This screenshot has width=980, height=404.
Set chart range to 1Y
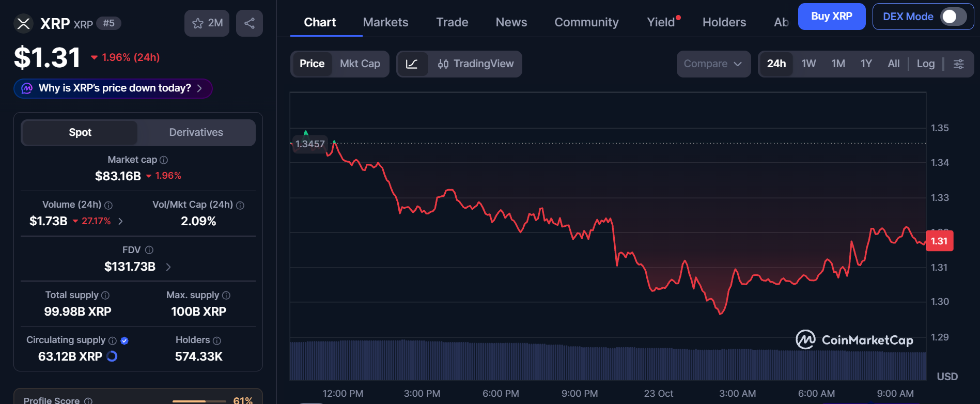[x=866, y=64]
